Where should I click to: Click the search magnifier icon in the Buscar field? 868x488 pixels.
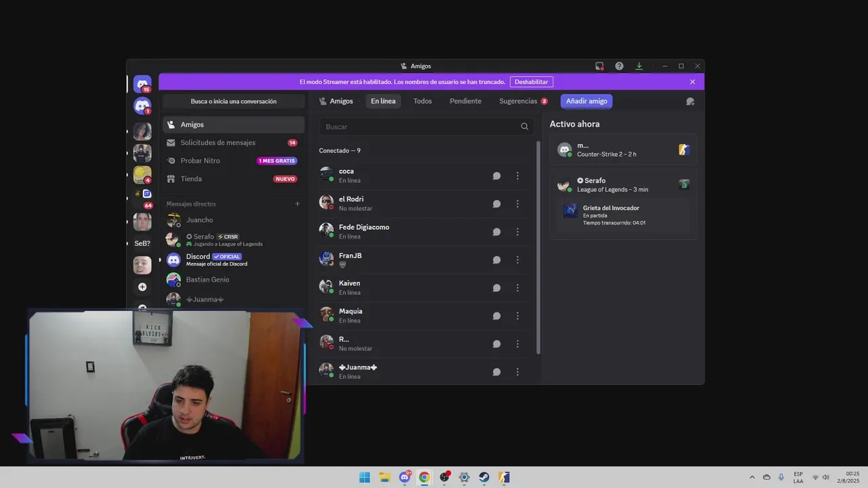coord(524,127)
